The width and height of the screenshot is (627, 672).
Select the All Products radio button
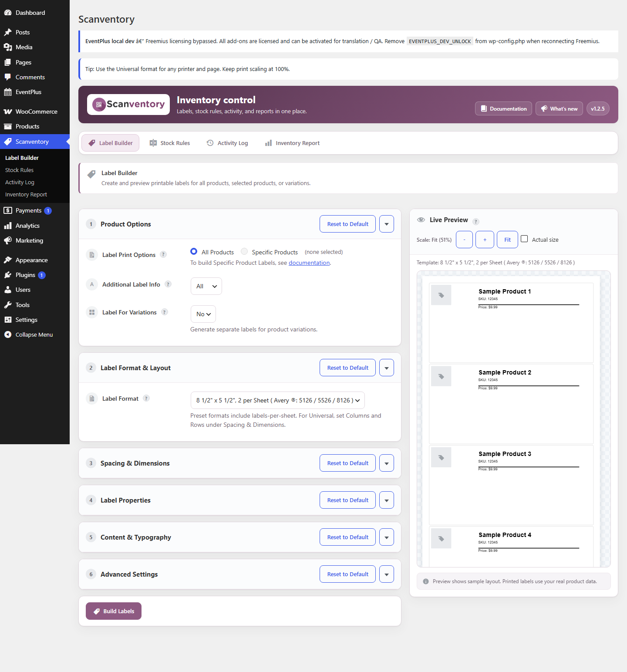194,251
